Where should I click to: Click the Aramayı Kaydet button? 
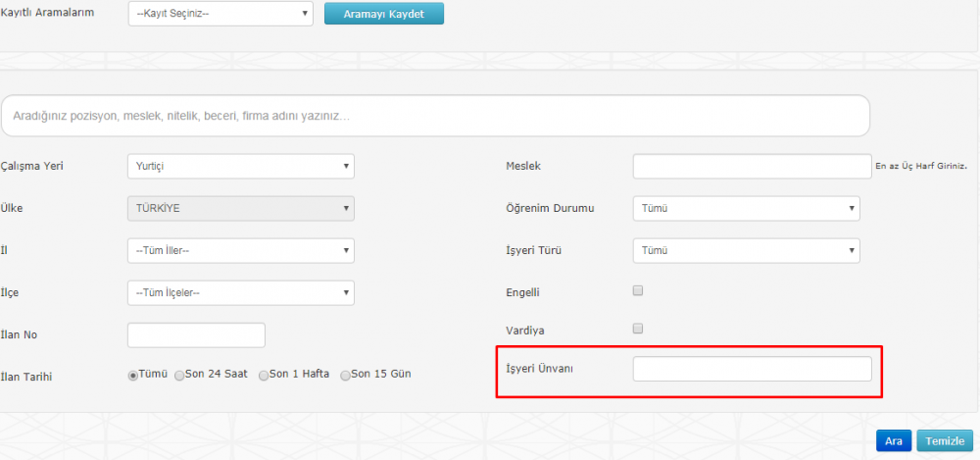(383, 14)
